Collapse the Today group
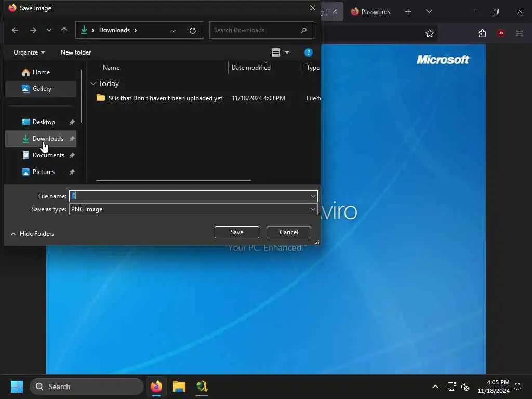Viewport: 532px width, 399px height. (93, 84)
